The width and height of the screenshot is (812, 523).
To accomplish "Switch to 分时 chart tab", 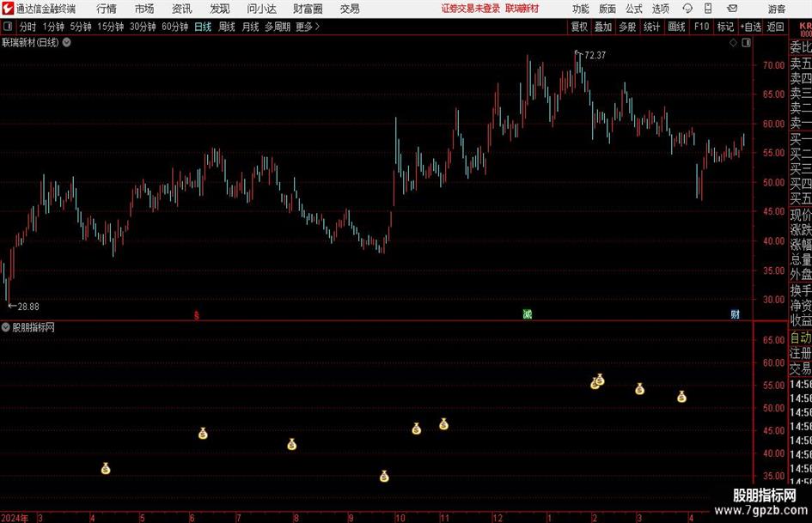I will point(27,27).
